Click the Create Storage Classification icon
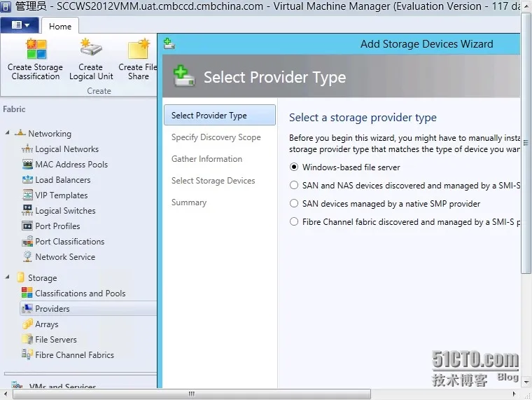This screenshot has width=532, height=400. 36,49
